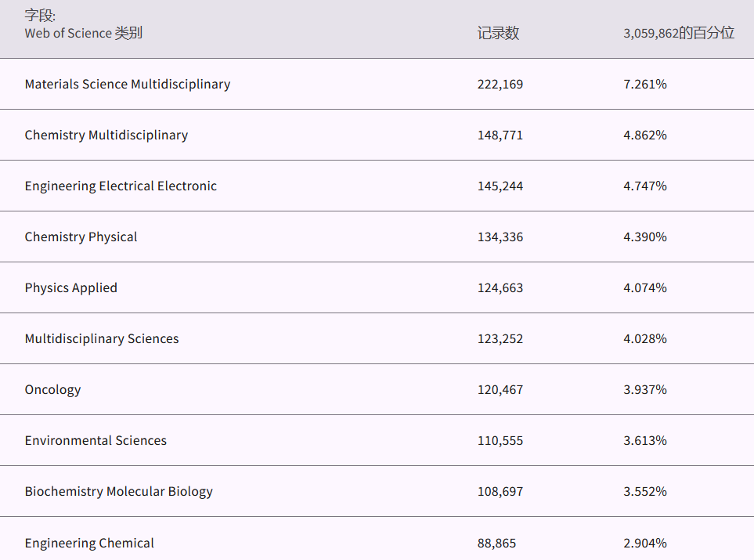Click the Engineering Chemical category

point(89,543)
